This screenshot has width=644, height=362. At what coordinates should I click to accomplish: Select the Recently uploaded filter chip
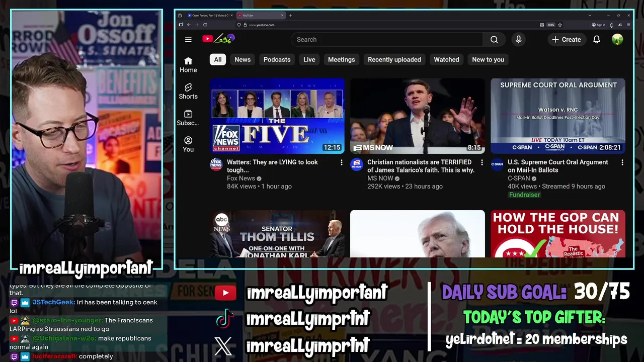coord(394,59)
